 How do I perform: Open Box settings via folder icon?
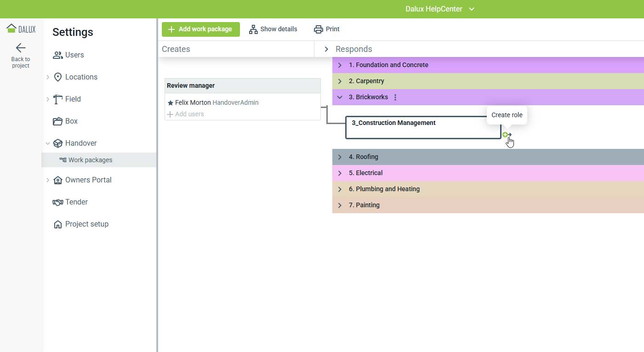pos(57,121)
